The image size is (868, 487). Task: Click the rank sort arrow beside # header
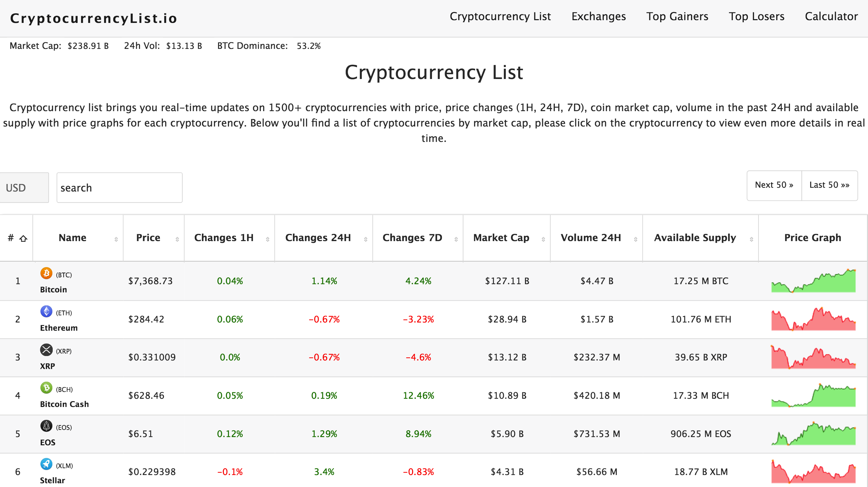pyautogui.click(x=23, y=238)
